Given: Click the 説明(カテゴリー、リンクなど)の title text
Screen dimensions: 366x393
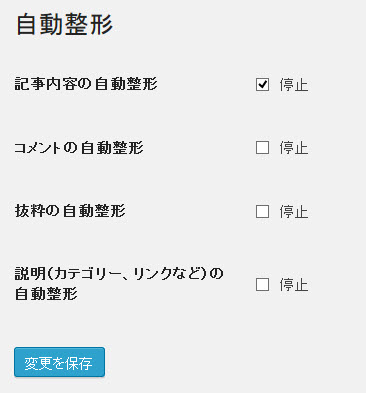Looking at the screenshot, I should 119,274.
